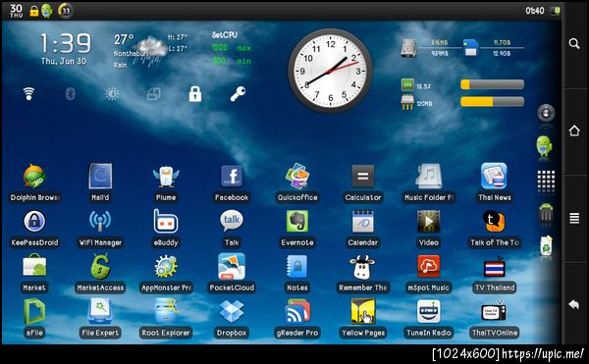The height and width of the screenshot is (364, 589).
Task: Open Quickoffice
Action: (297, 177)
